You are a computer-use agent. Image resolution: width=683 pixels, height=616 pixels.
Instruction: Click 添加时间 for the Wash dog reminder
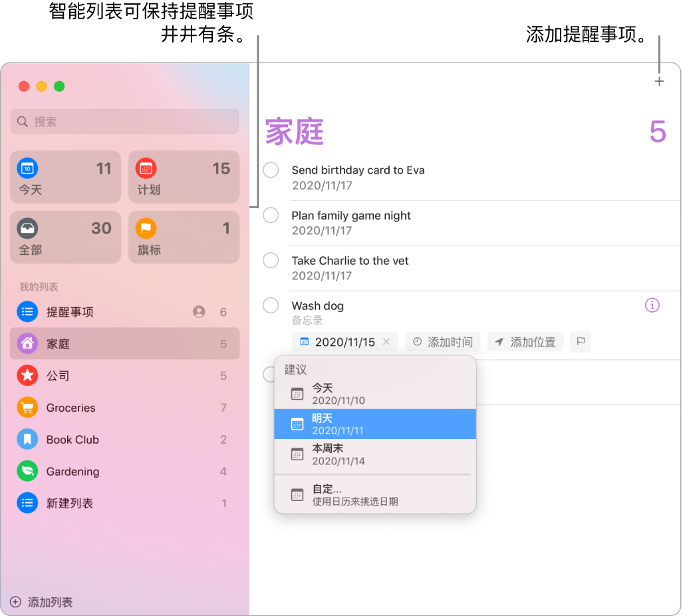pos(442,341)
